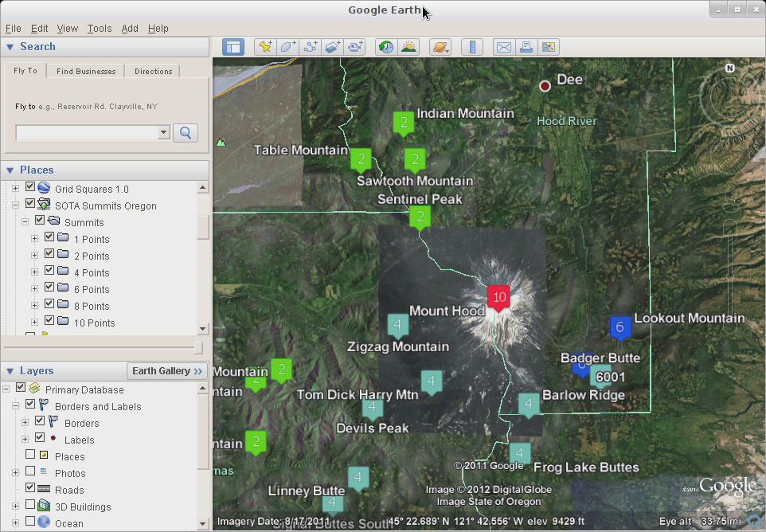
Task: Click the map zoom slider
Action: pyautogui.click(x=730, y=276)
